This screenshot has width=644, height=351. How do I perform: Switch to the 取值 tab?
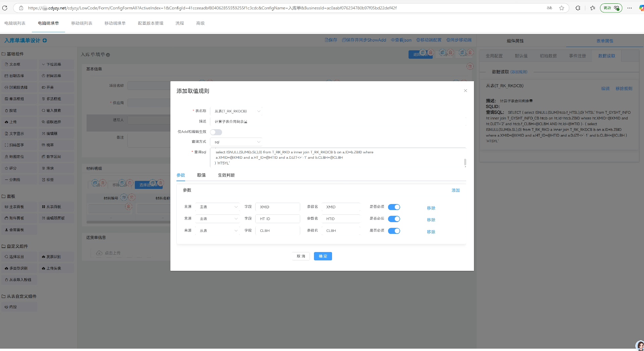pyautogui.click(x=201, y=175)
